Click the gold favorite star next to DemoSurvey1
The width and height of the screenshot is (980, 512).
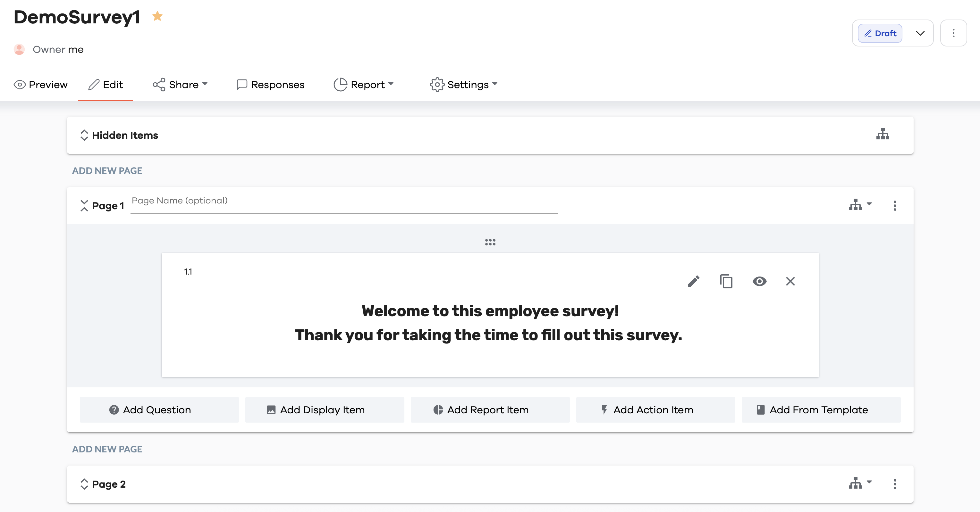157,16
